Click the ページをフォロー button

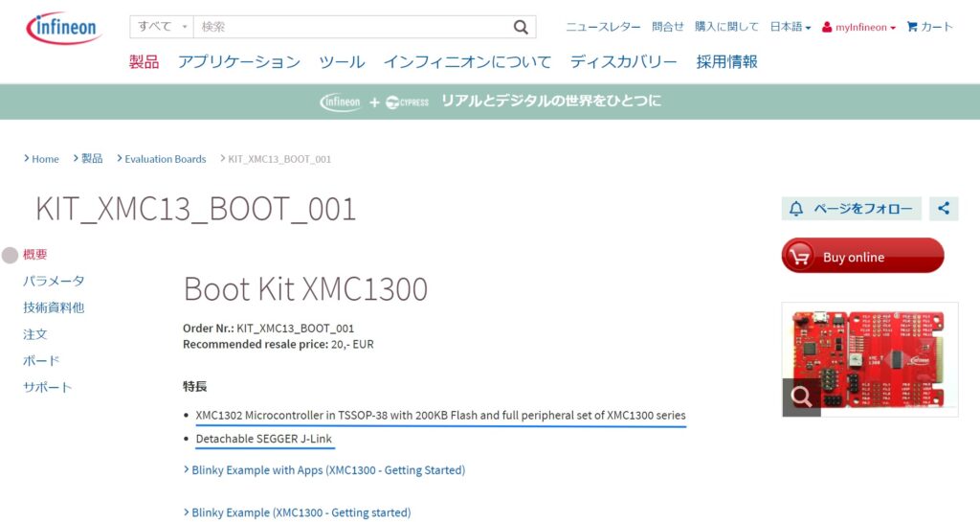tap(851, 208)
